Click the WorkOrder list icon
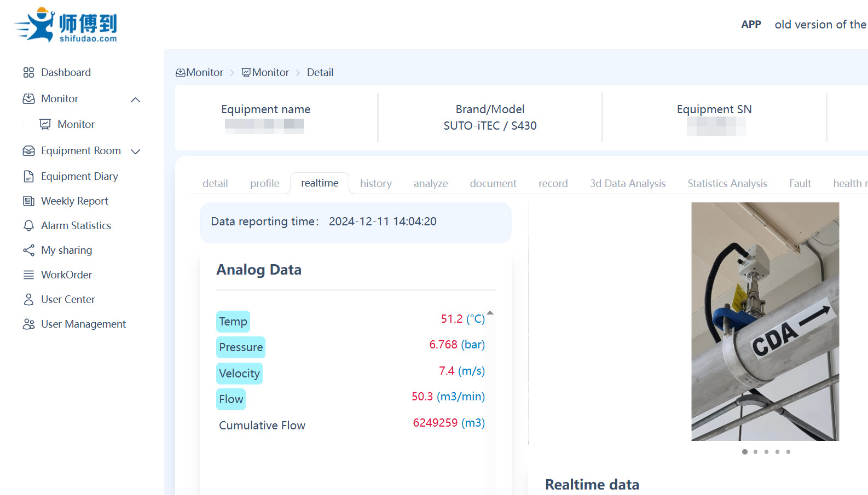Viewport: 868px width, 495px height. [x=28, y=275]
